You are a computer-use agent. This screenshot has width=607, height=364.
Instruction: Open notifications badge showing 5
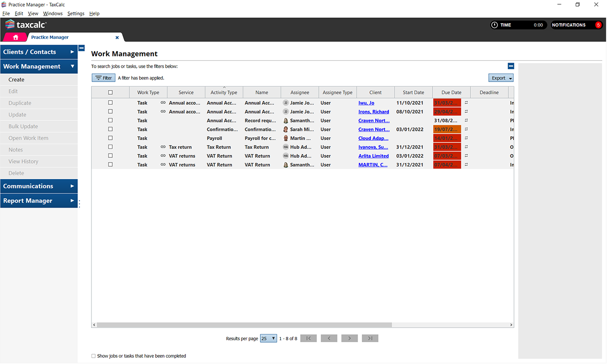[x=598, y=25]
